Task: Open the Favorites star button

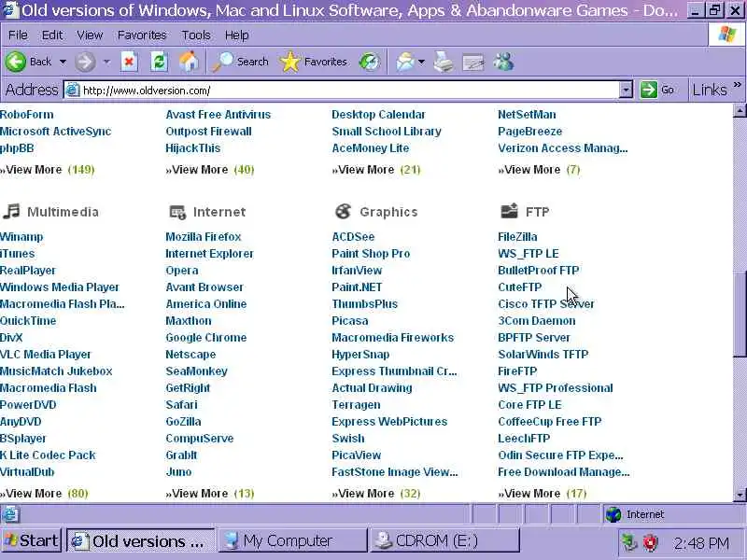Action: click(x=289, y=62)
